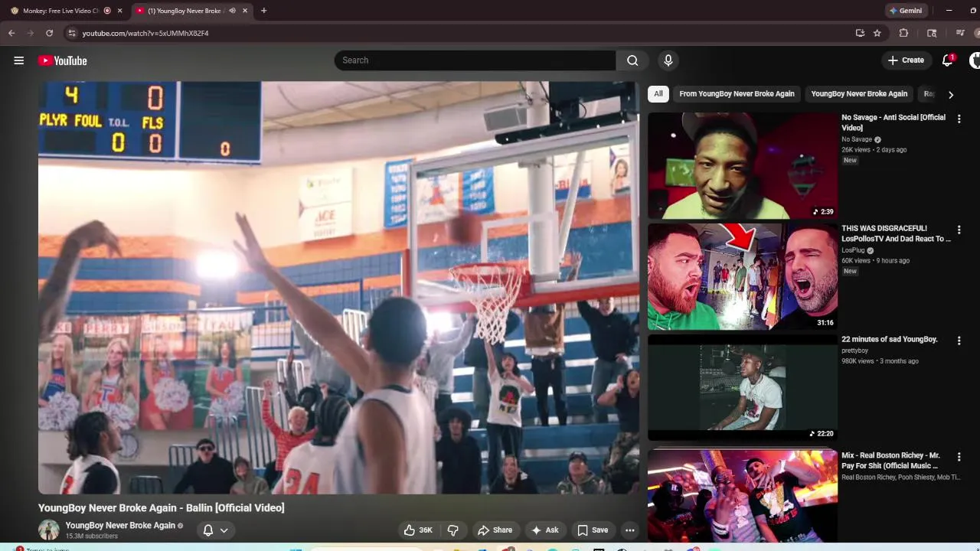Screen dimensions: 980x551
Task: Play the No Savage Anti Social thumbnail
Action: (743, 166)
